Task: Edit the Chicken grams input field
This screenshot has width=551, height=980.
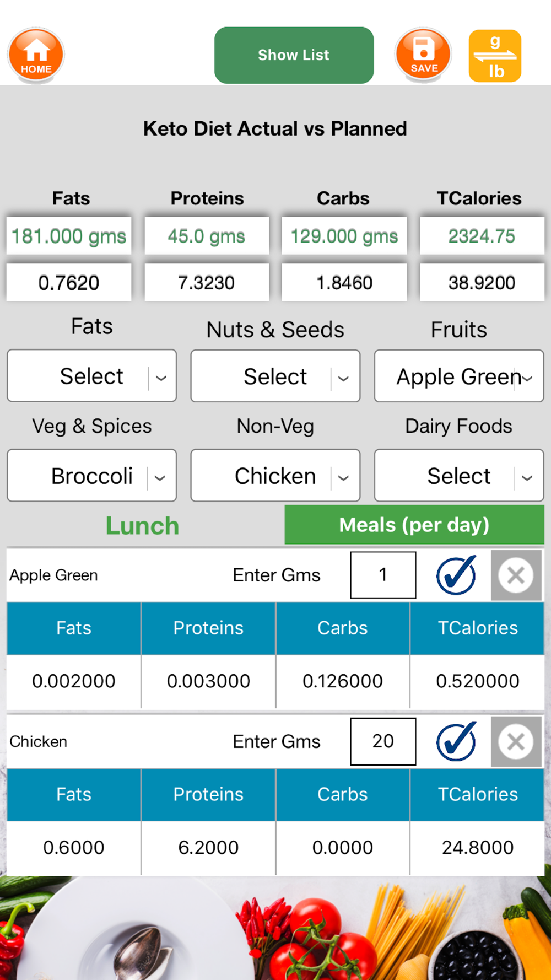Action: 383,741
